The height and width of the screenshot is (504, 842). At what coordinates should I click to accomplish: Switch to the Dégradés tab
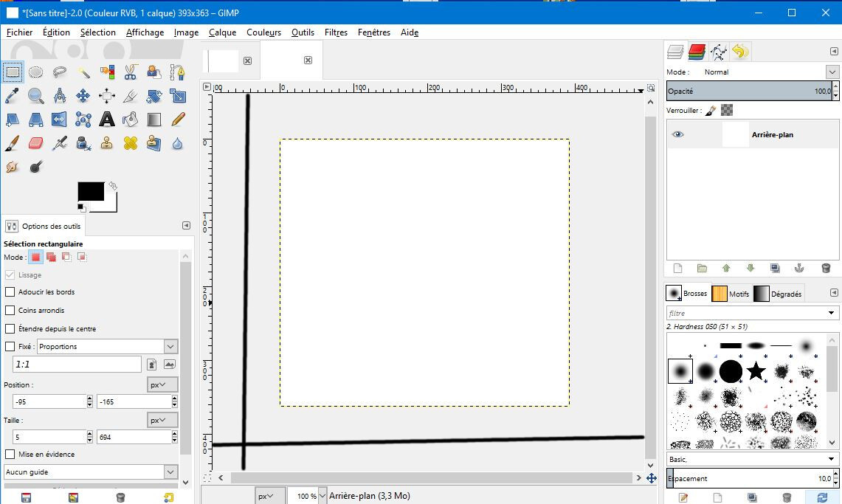pyautogui.click(x=778, y=294)
